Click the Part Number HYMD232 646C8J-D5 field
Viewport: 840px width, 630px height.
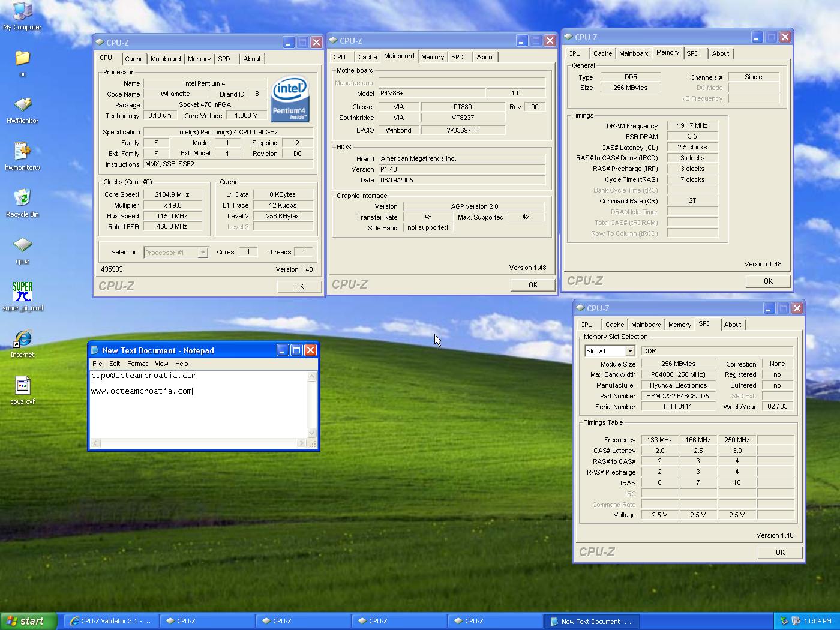[678, 396]
